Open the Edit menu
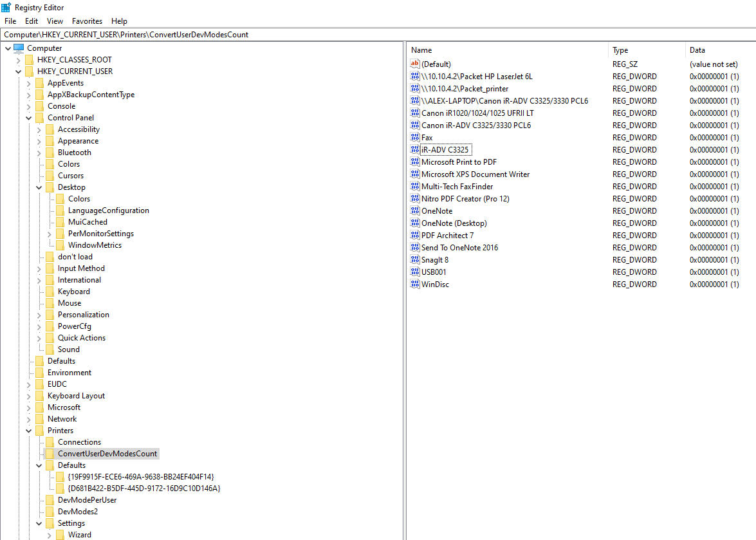The image size is (756, 540). (32, 21)
